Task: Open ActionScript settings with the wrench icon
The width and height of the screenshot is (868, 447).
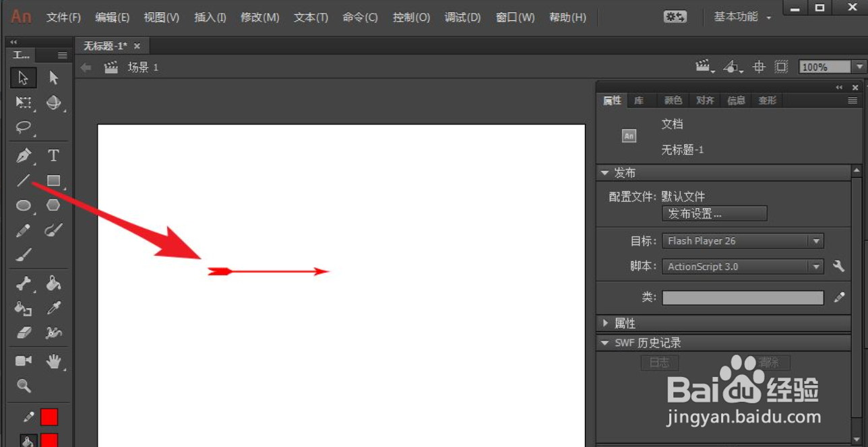Action: (839, 266)
